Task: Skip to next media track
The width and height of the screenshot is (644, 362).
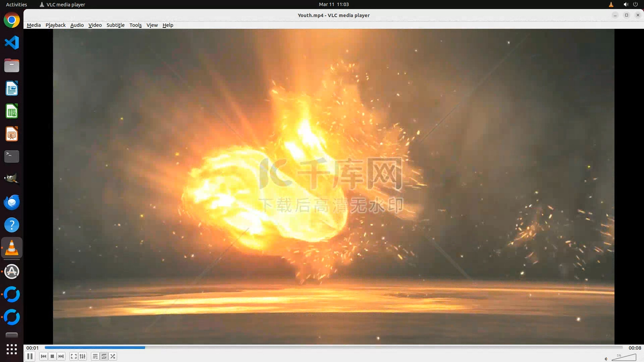Action: [x=61, y=356]
